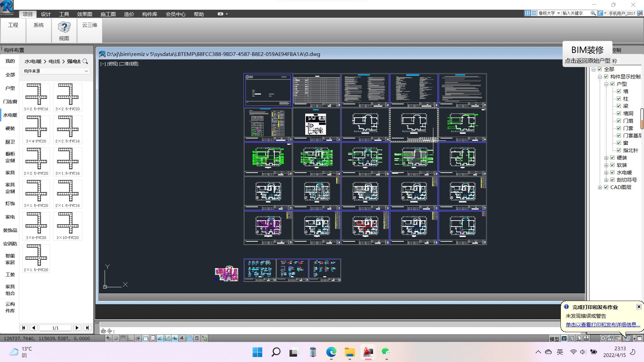
Task: Expand the 硬装 tree node
Action: (x=606, y=158)
